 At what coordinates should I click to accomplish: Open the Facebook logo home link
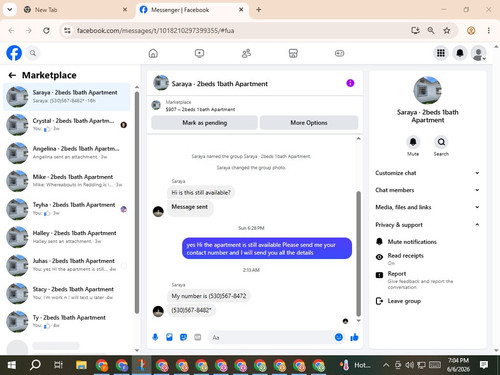pos(14,53)
